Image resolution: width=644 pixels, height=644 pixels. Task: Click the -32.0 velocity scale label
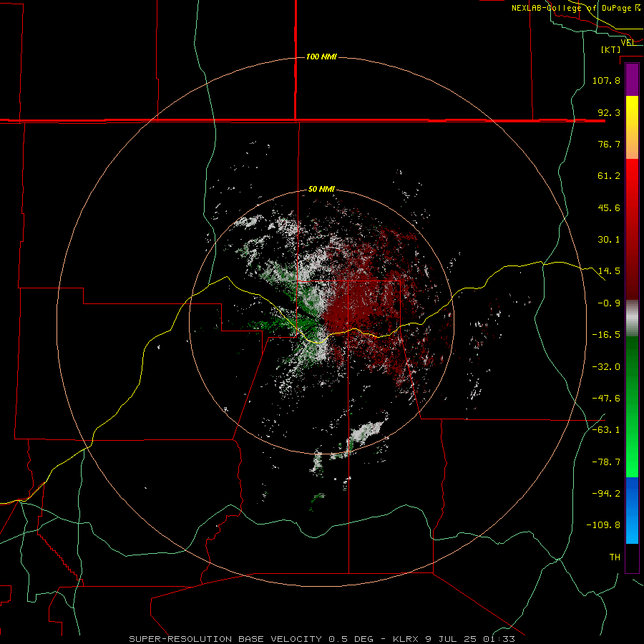click(x=606, y=367)
